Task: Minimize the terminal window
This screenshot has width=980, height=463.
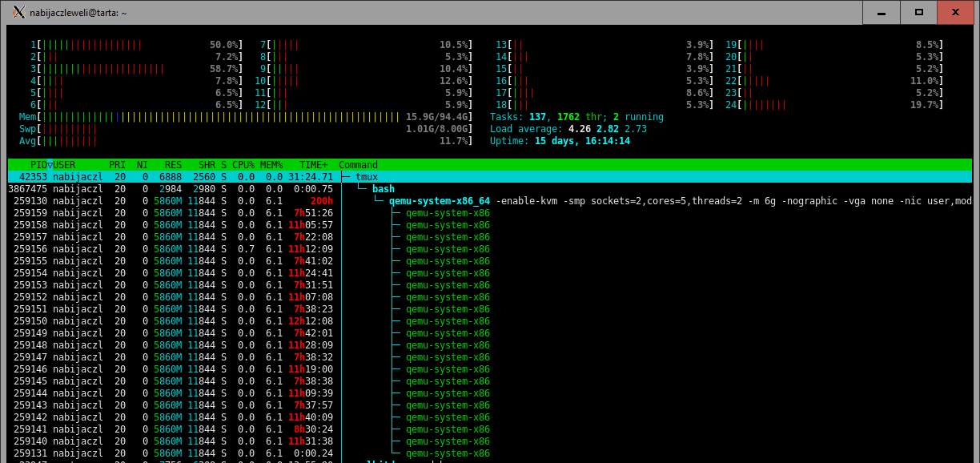Action: [884, 12]
